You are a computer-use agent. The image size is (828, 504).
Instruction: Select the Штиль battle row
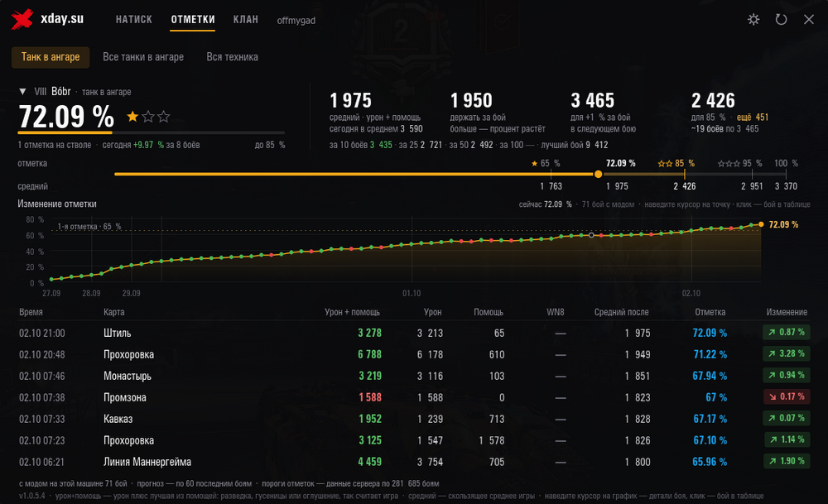tap(414, 333)
